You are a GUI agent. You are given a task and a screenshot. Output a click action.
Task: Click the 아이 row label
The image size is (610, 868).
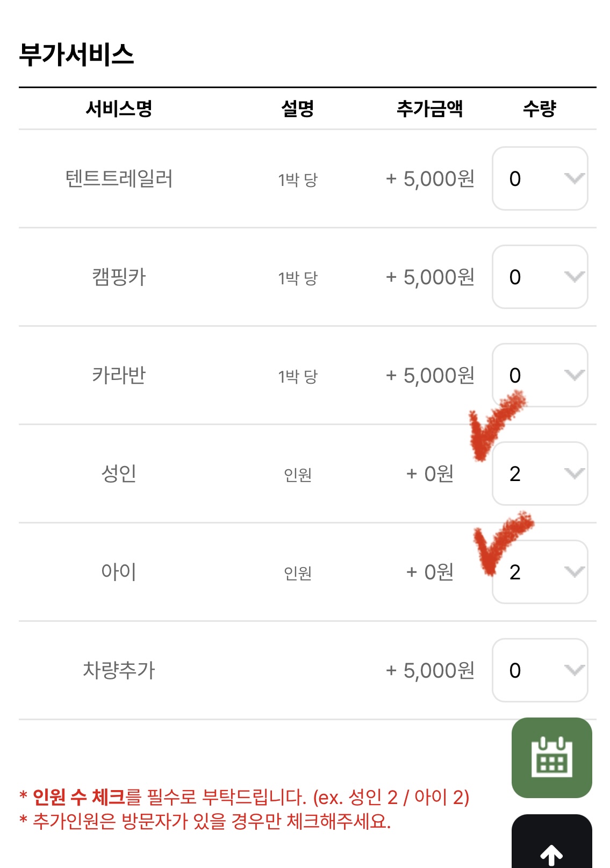(x=119, y=572)
